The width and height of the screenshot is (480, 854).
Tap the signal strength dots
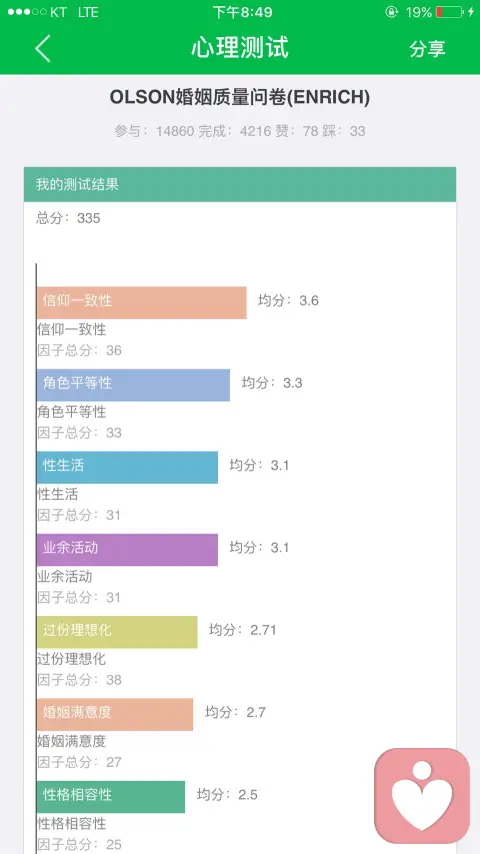27,12
